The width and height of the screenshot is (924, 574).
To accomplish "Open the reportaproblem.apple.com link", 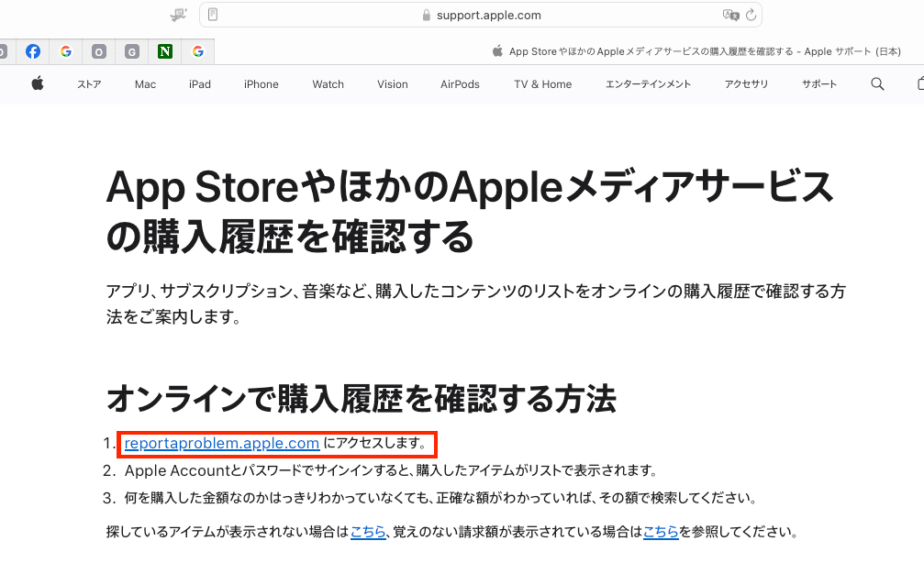I will tap(220, 444).
